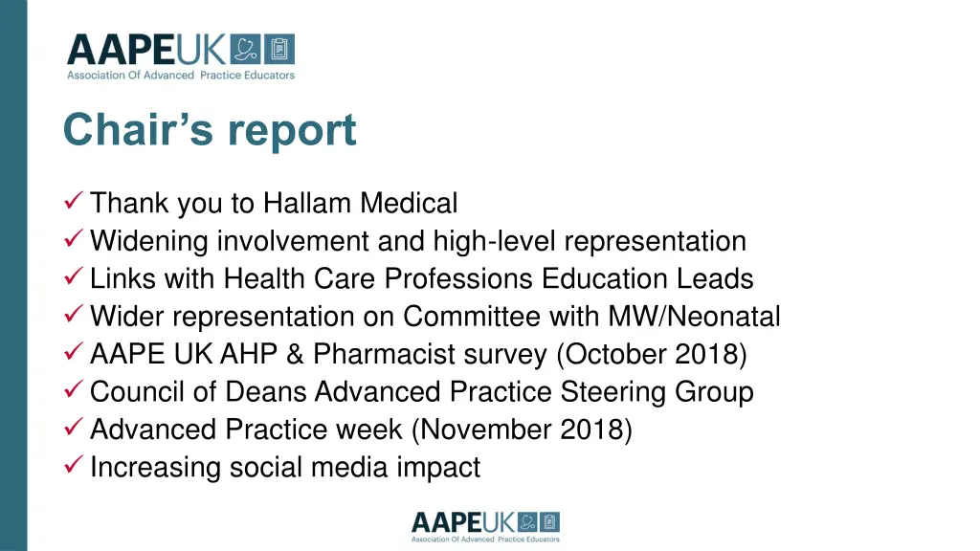The width and height of the screenshot is (980, 551).
Task: Click the clipboard icon in top logo
Action: click(x=278, y=50)
